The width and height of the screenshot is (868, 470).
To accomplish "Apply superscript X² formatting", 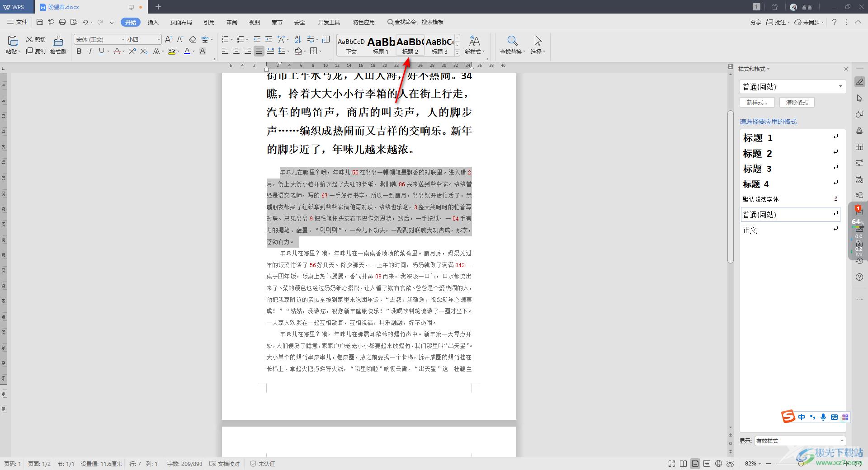I will coord(132,52).
